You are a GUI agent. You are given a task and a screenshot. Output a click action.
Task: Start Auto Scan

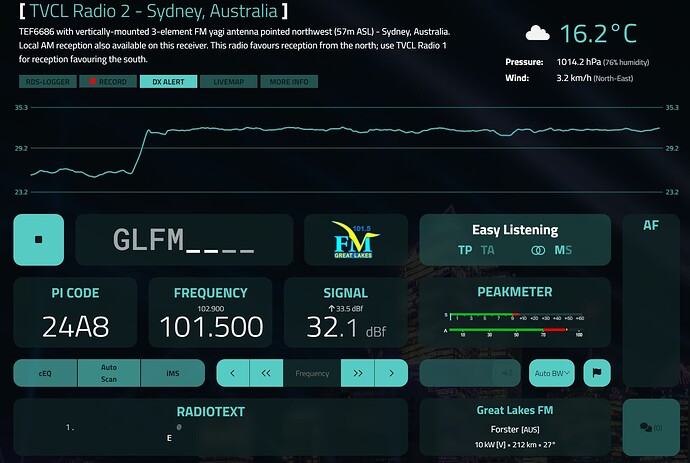pos(109,373)
